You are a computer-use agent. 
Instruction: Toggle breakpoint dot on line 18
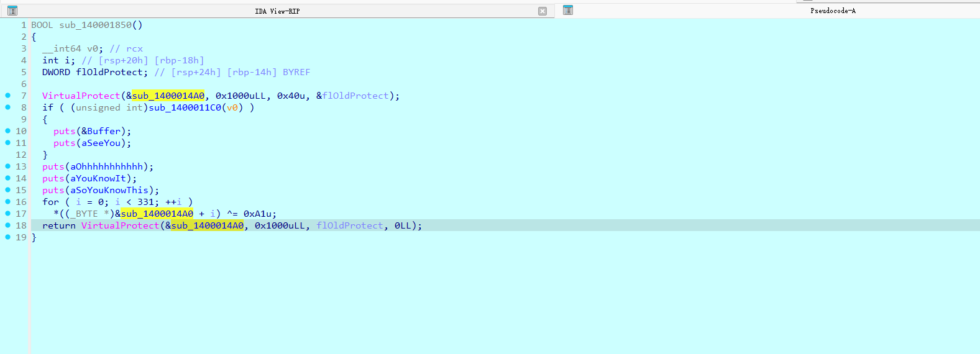coord(8,225)
